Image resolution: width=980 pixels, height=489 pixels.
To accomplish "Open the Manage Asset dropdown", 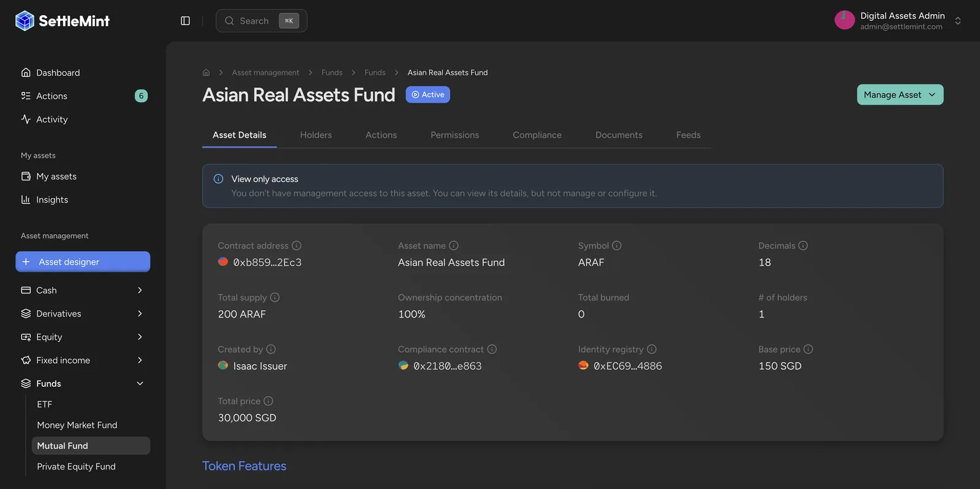I will (x=900, y=95).
